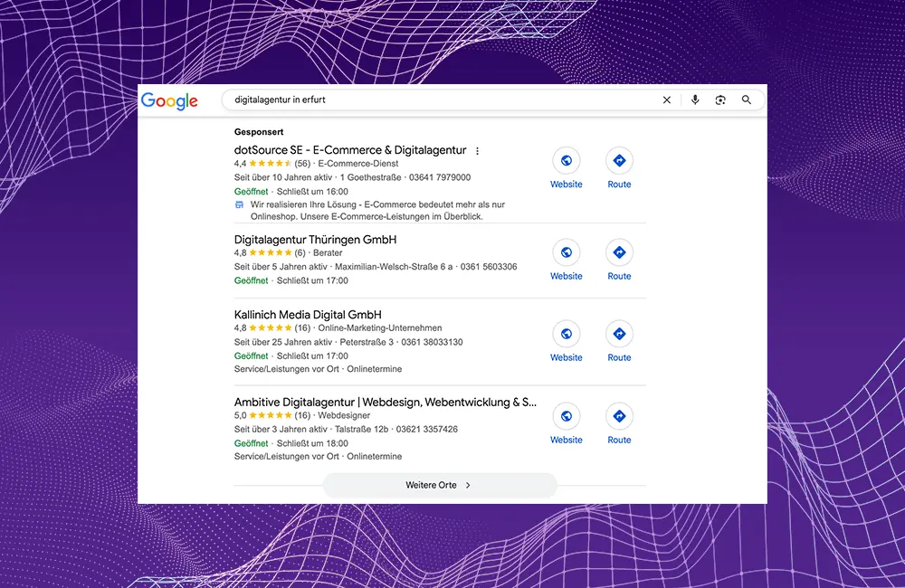Get the Route to Digitalagentur Thüringen GmbH
This screenshot has height=588, width=905.
pos(619,252)
